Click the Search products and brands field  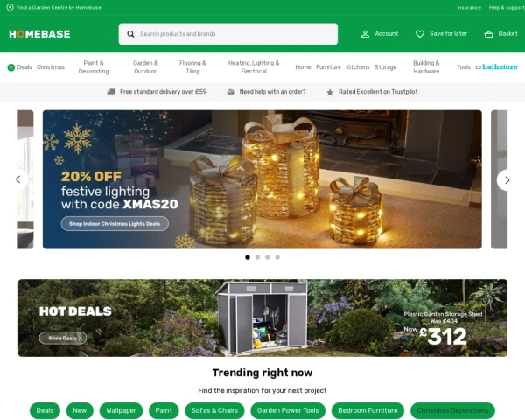coord(228,34)
